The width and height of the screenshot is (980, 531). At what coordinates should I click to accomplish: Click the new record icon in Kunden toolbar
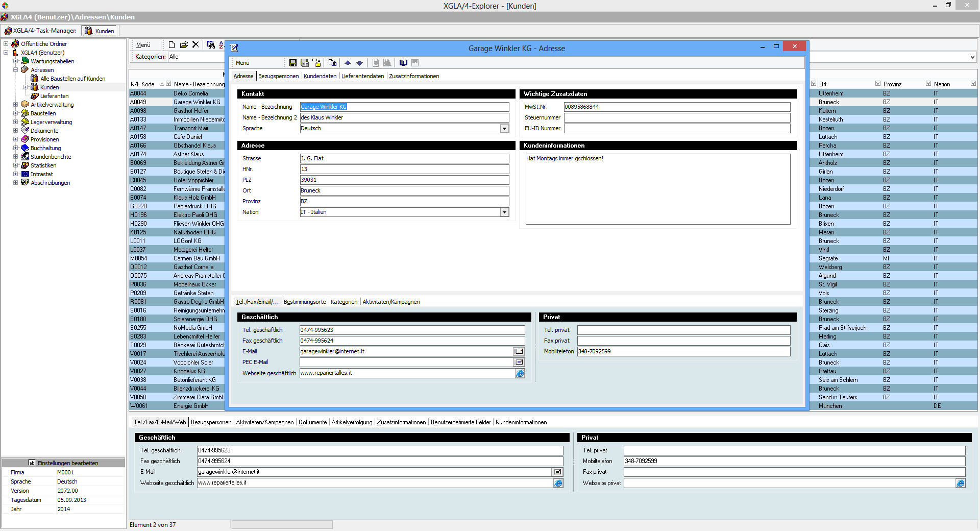(171, 45)
